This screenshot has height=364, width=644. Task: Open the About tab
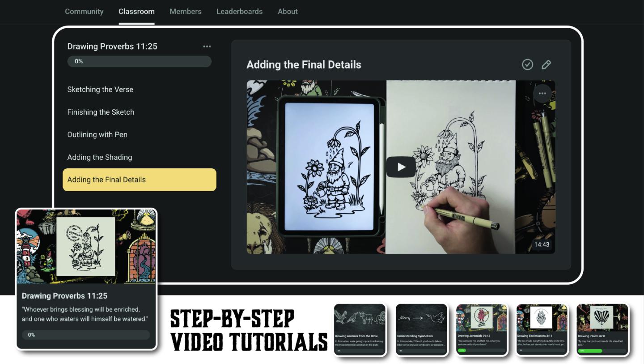288,11
